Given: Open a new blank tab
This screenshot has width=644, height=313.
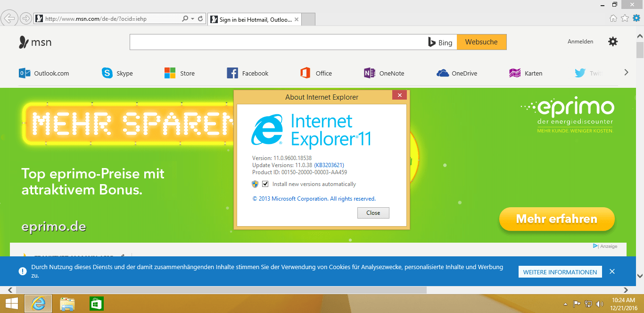Looking at the screenshot, I should 308,19.
